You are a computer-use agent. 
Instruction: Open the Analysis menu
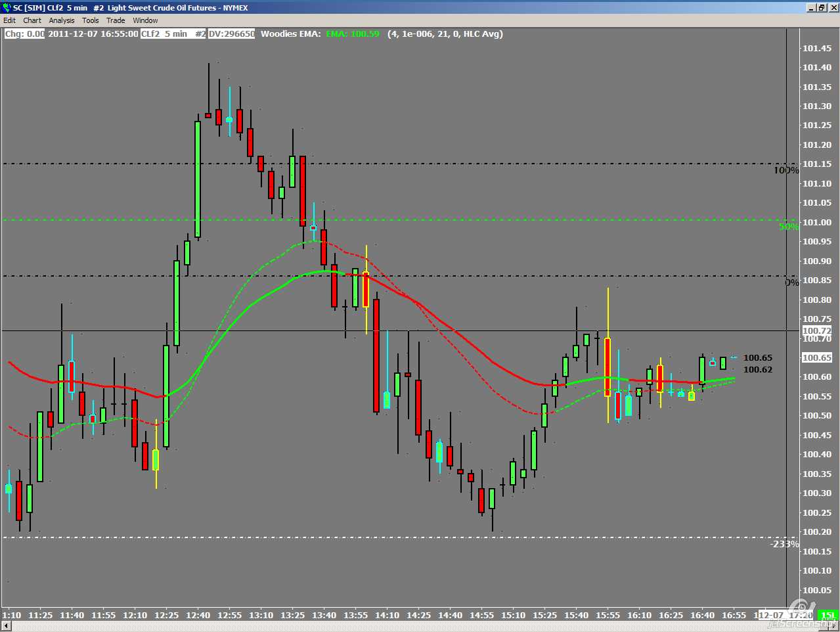click(x=62, y=20)
